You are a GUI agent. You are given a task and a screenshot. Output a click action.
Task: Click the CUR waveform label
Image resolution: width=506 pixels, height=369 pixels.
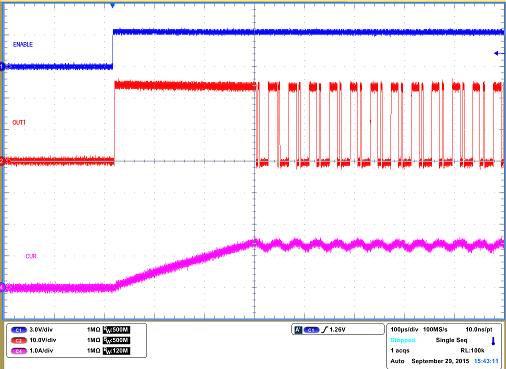click(x=31, y=256)
